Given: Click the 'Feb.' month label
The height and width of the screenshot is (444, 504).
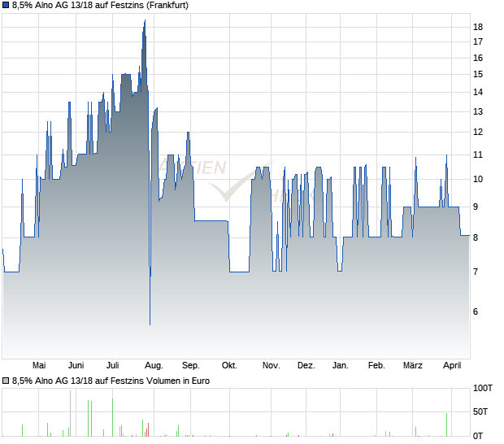Looking at the screenshot, I should (x=376, y=365).
